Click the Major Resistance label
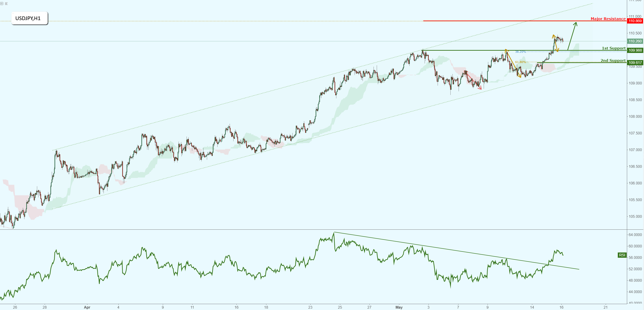Viewport: 644px width, 310px height. pyautogui.click(x=608, y=18)
